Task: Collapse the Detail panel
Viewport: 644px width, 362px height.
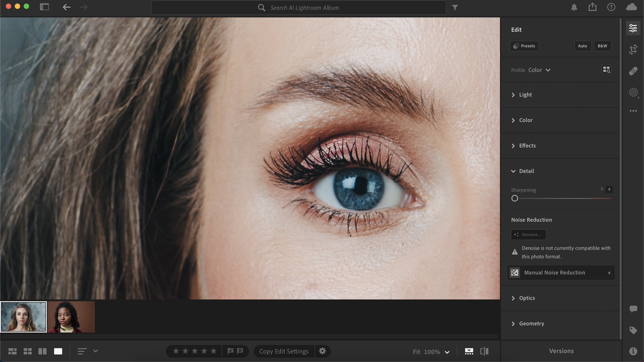Action: pyautogui.click(x=527, y=171)
